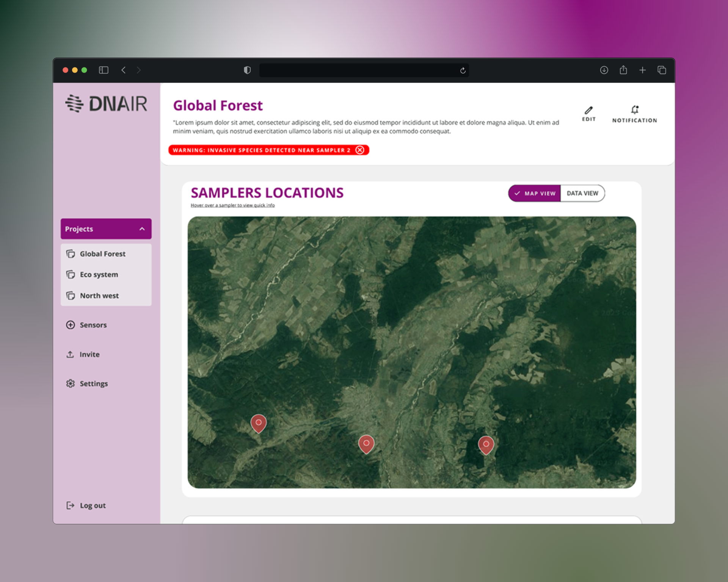Open the Settings gear icon

71,383
